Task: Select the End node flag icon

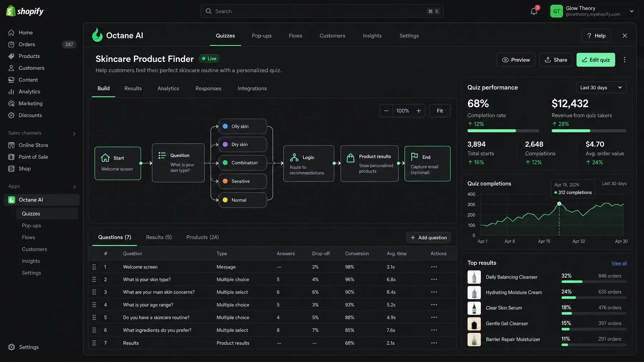Action: point(415,157)
